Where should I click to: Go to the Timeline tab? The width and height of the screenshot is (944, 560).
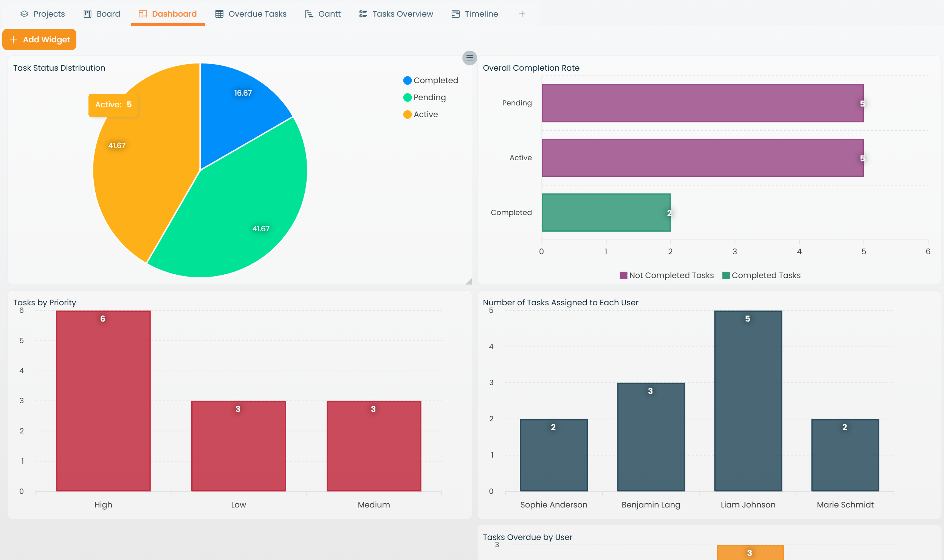coord(475,14)
